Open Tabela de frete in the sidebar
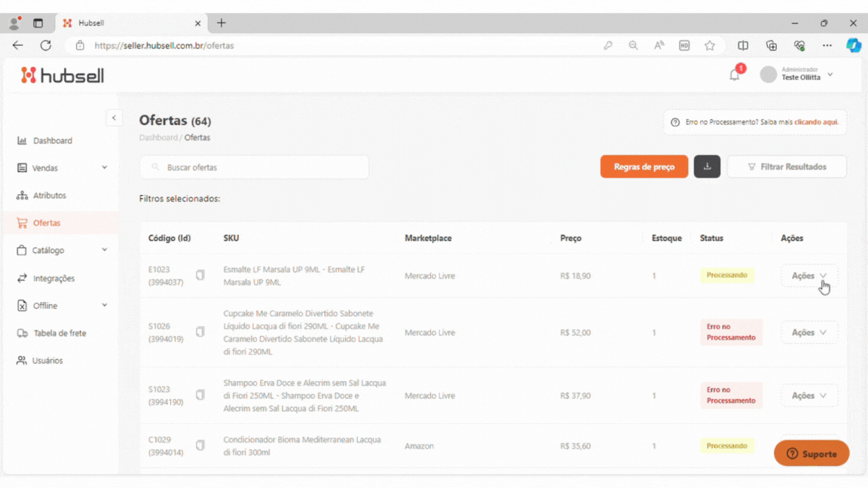Image resolution: width=868 pixels, height=488 pixels. point(60,333)
